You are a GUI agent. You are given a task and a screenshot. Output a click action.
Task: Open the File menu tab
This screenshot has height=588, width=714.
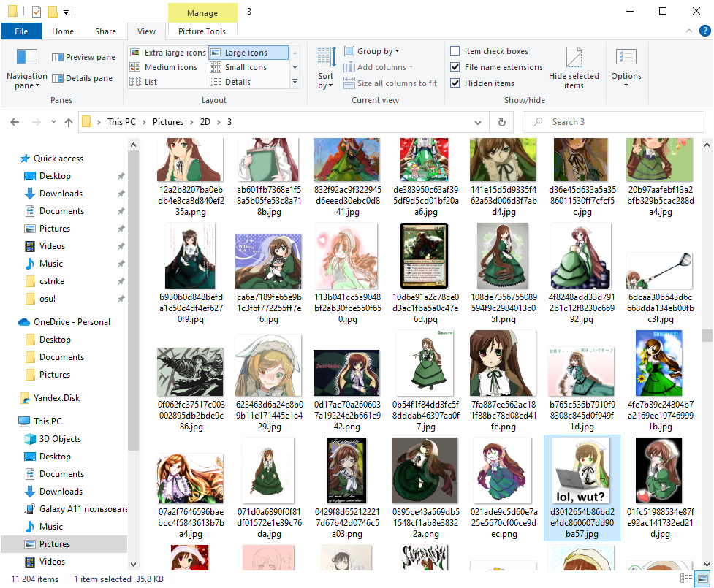point(21,31)
